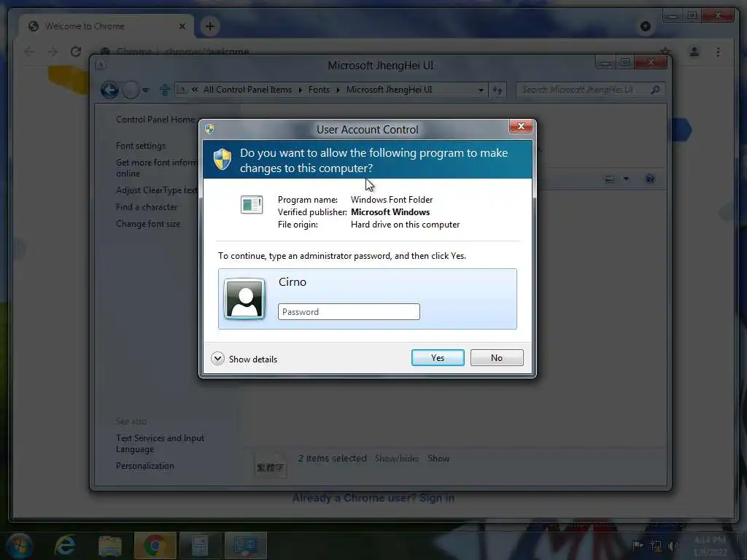Image resolution: width=747 pixels, height=560 pixels.
Task: Open Change font size link
Action: [x=148, y=224]
